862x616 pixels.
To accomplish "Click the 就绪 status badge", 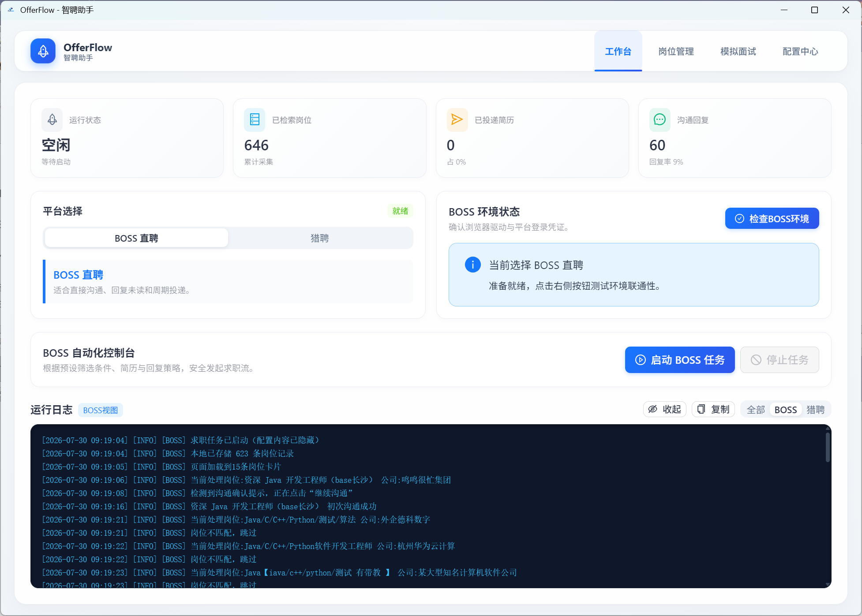I will 400,211.
